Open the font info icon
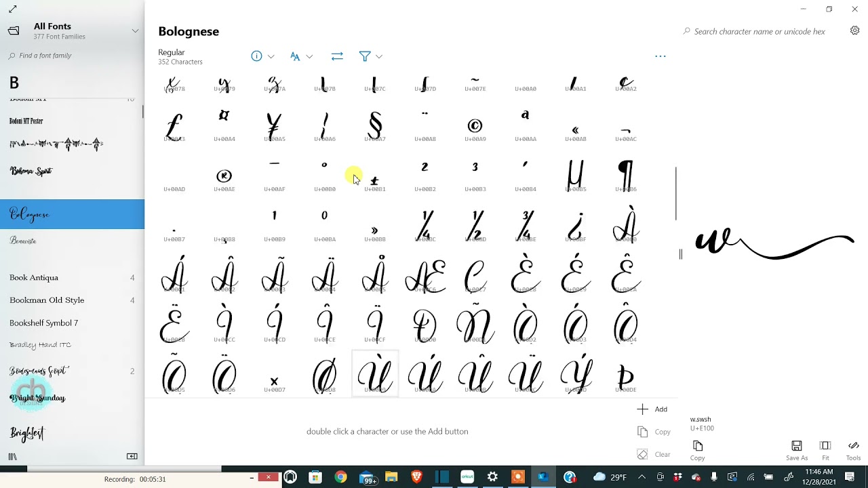 click(256, 56)
